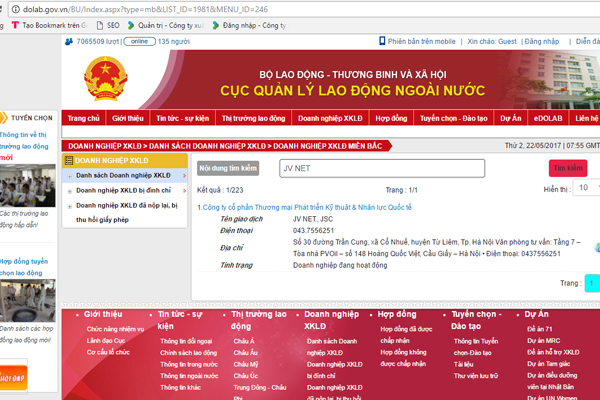Open the Thị trường lao động menu
Viewport: 600px width, 400px height.
[x=253, y=118]
